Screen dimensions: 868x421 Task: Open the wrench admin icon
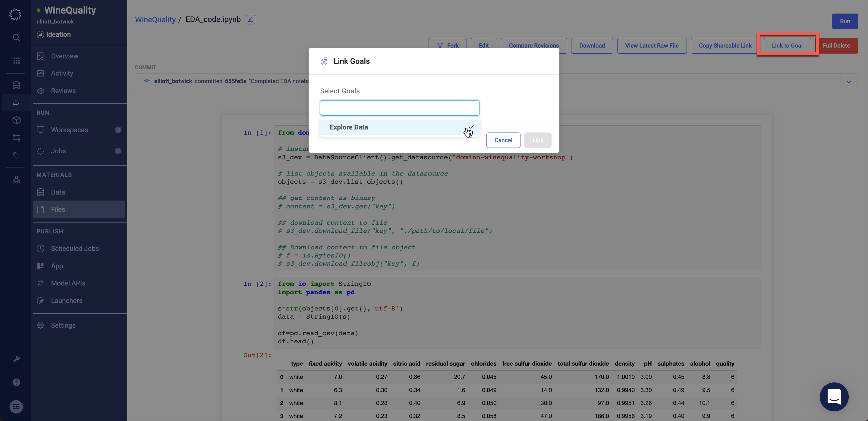point(16,359)
